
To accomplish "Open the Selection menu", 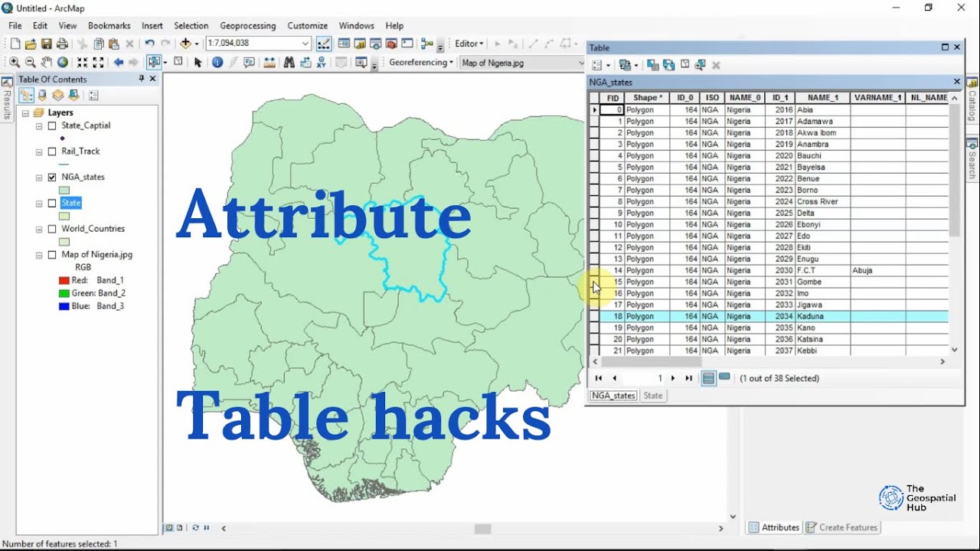I will 191,26.
